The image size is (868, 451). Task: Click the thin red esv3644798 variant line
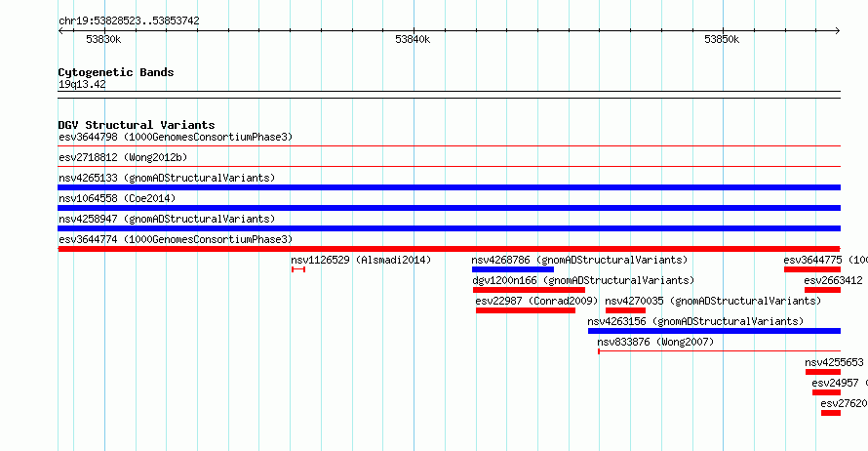point(449,146)
